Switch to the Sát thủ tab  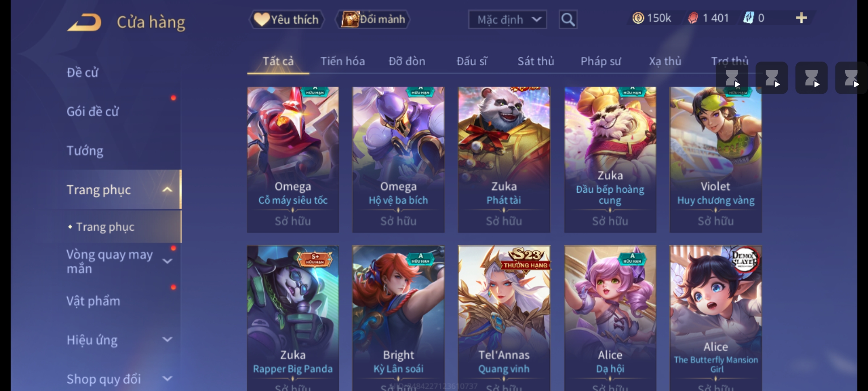point(536,61)
